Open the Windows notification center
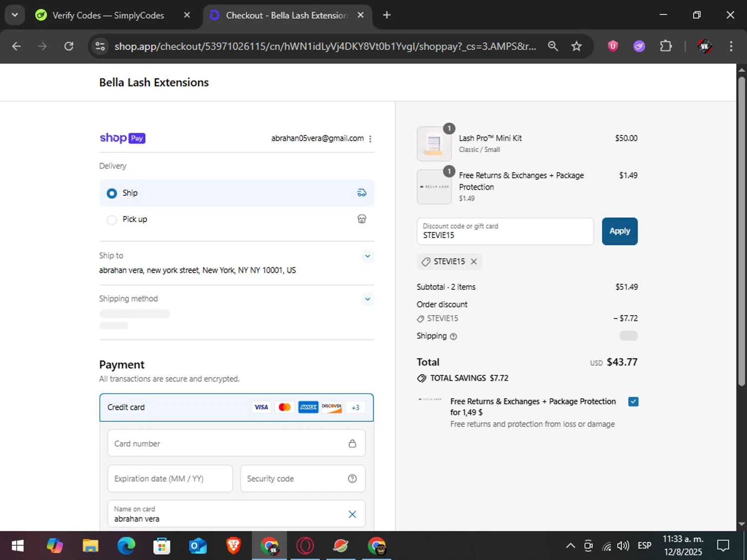 (723, 546)
